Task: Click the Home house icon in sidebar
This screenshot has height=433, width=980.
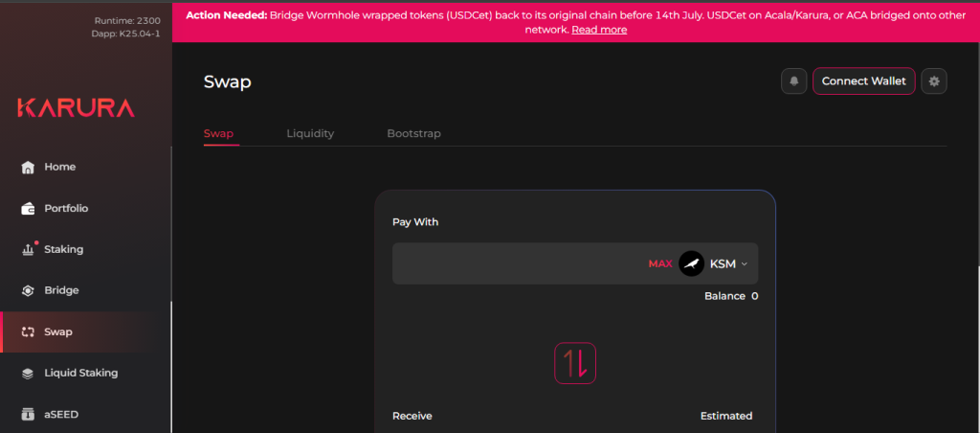Action: pos(28,167)
